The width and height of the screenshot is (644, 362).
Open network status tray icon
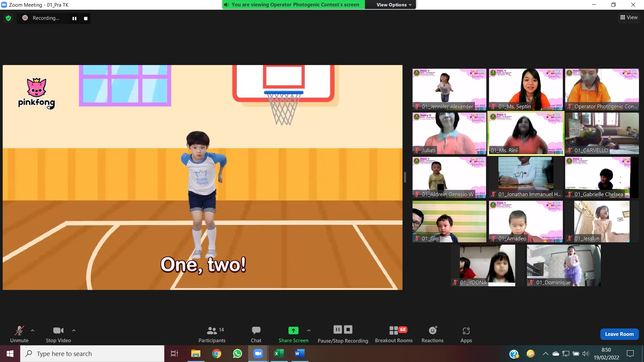566,354
